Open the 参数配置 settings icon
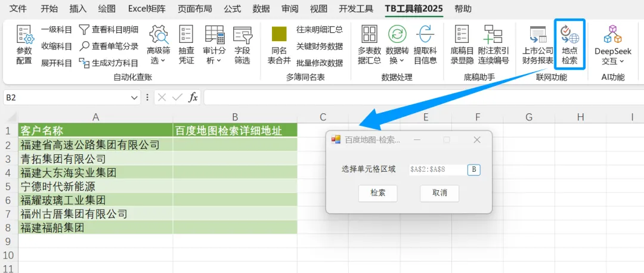The image size is (644, 273). (24, 35)
